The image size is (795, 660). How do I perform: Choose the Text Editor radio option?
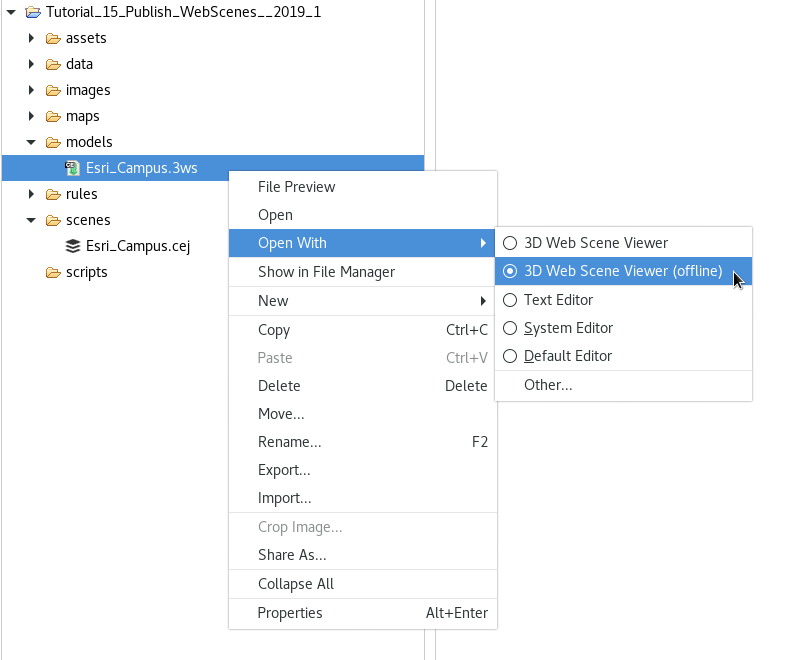(510, 300)
